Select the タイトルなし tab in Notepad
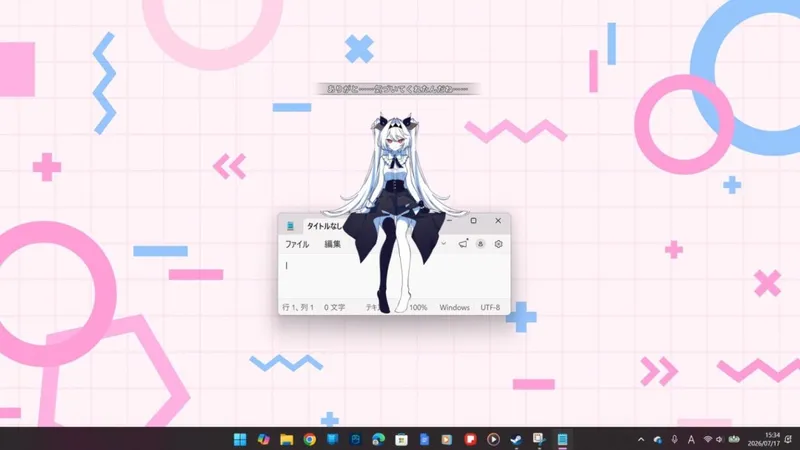 click(x=324, y=226)
